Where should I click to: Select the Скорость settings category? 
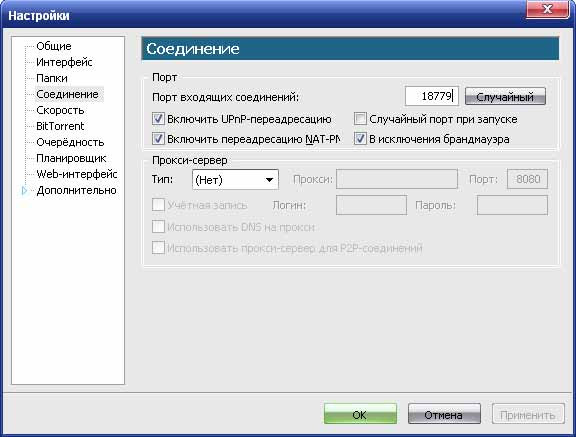coord(60,110)
